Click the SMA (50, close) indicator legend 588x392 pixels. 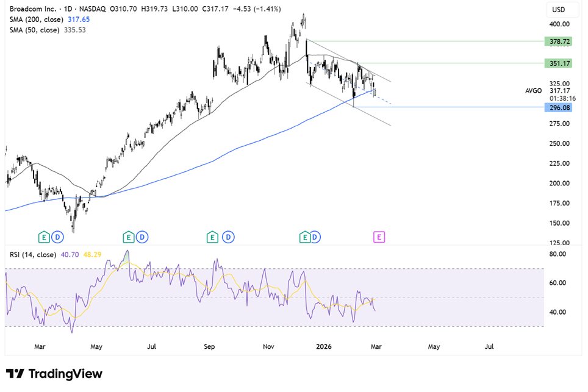[35, 30]
